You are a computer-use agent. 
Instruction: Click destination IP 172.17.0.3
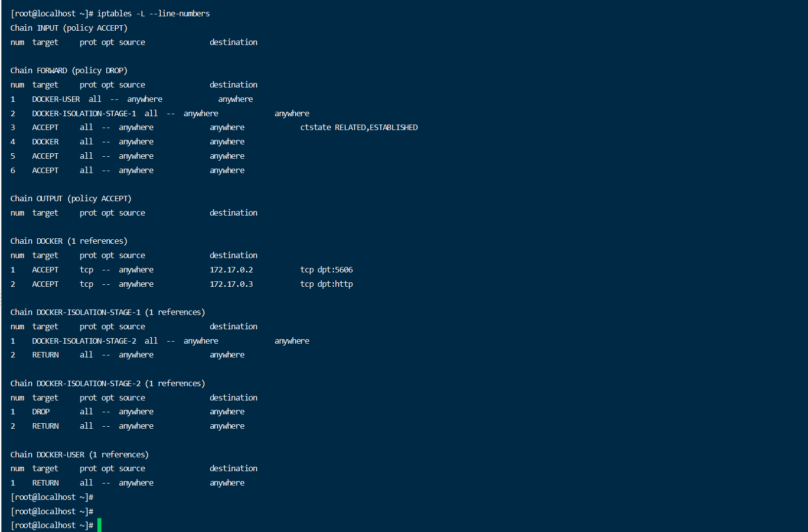tap(231, 284)
